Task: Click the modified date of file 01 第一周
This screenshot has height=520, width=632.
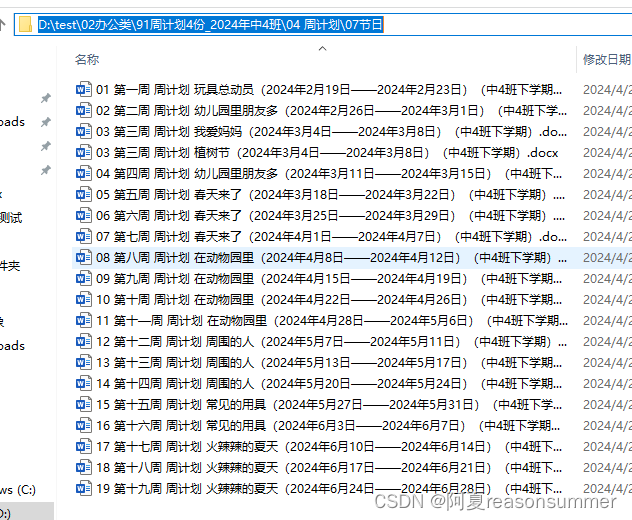Action: tap(607, 89)
